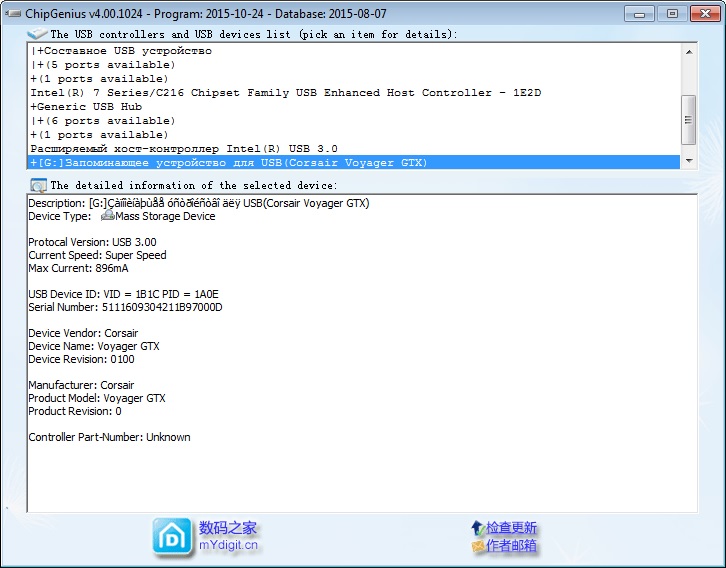Click the Protocal Version: USB 3.00 line
The height and width of the screenshot is (568, 726).
click(x=93, y=242)
